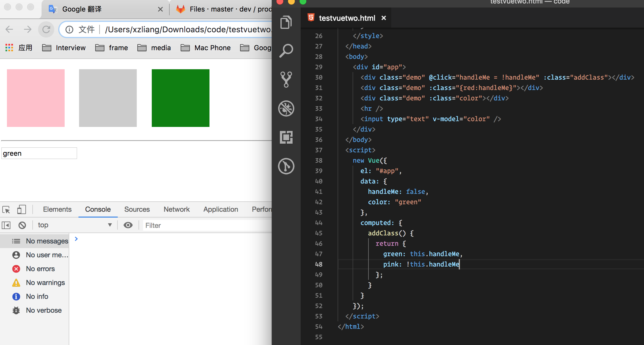Open the Search panel magnifier icon
Screen dimensions: 644x345
click(x=286, y=51)
